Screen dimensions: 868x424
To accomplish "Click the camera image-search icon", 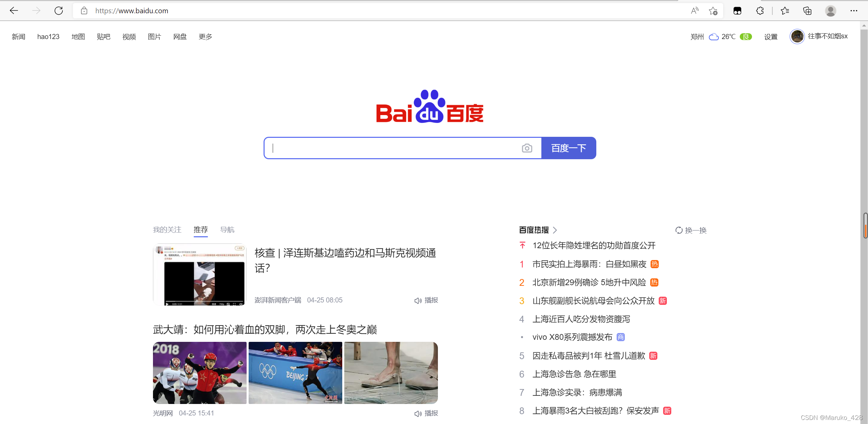I will click(527, 148).
